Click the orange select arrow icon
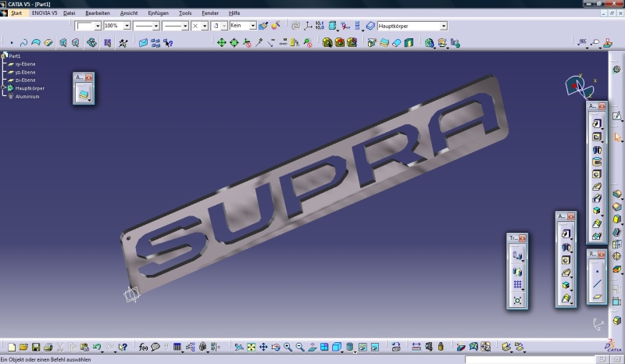Viewport: 625px width, 364px height. [617, 137]
